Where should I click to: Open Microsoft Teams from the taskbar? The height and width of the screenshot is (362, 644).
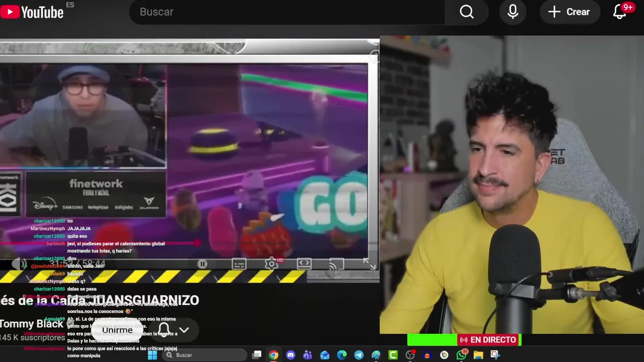(x=307, y=355)
